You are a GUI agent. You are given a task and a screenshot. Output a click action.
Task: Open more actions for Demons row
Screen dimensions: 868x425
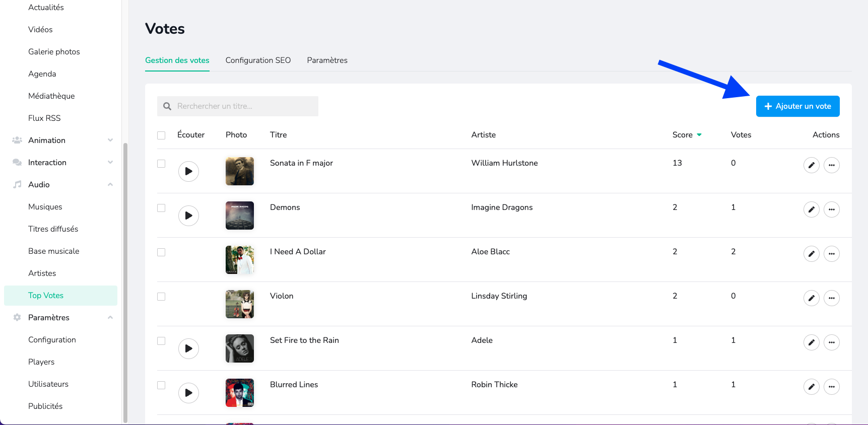pyautogui.click(x=831, y=209)
